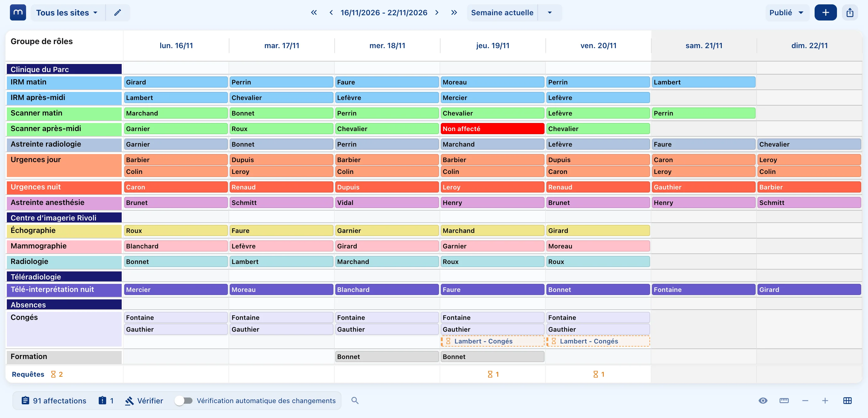Click the pencil edit icon
The image size is (868, 418).
[x=118, y=13]
